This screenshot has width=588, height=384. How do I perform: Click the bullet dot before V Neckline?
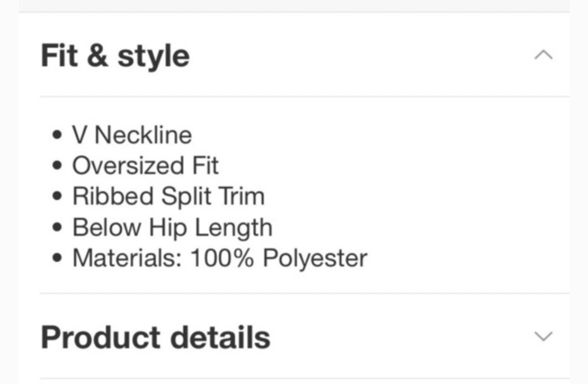click(x=58, y=136)
